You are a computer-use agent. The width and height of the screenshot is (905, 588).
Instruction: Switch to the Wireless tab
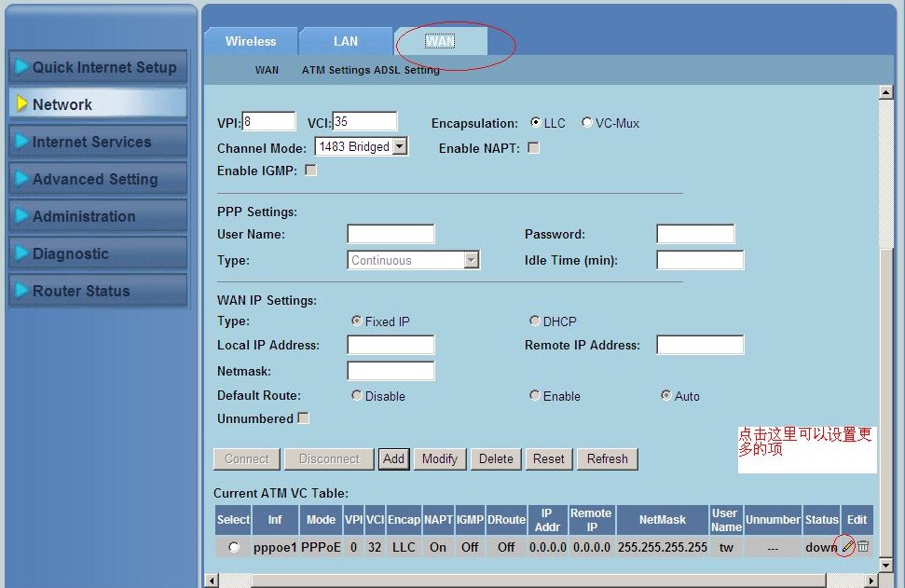(x=251, y=41)
